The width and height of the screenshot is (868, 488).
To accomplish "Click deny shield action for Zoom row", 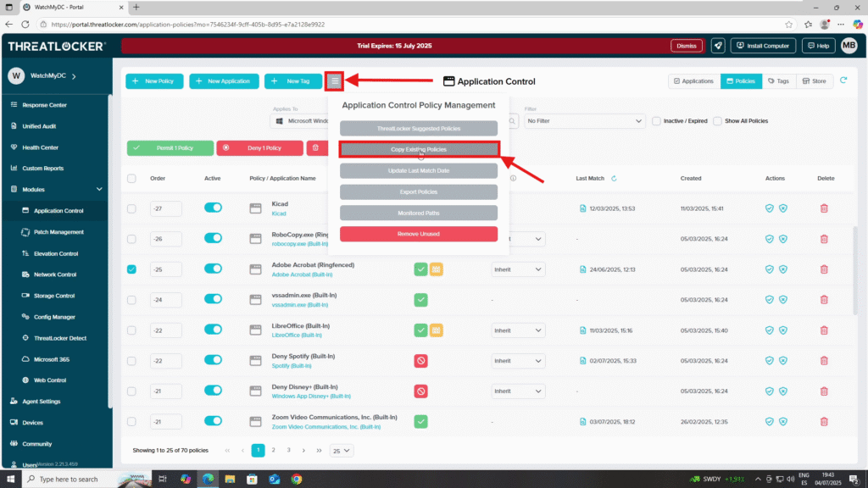I will pos(782,422).
